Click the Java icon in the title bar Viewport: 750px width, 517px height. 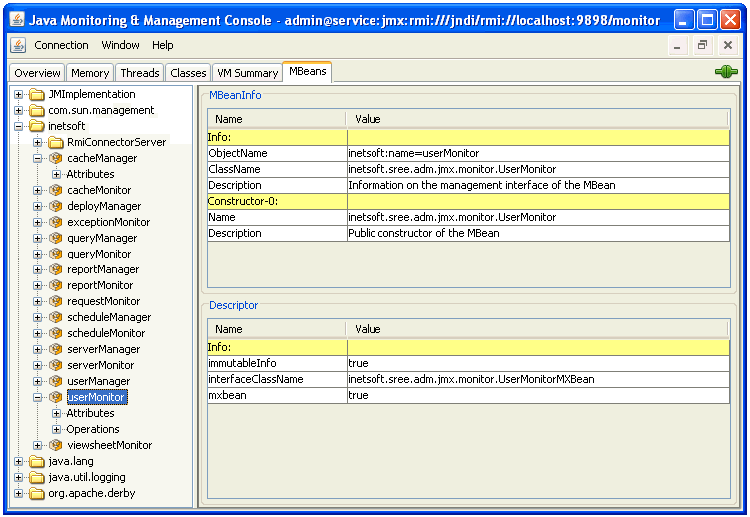coord(17,20)
